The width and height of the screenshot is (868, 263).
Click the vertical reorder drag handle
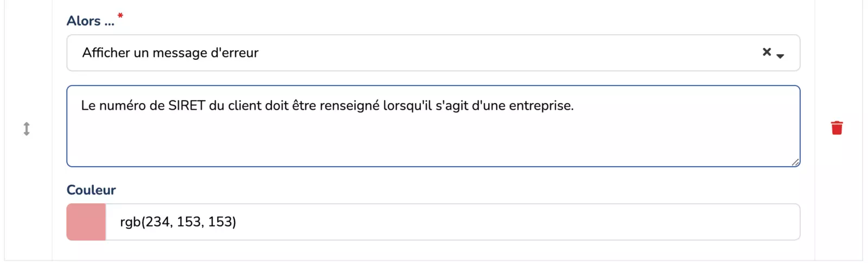pos(27,129)
